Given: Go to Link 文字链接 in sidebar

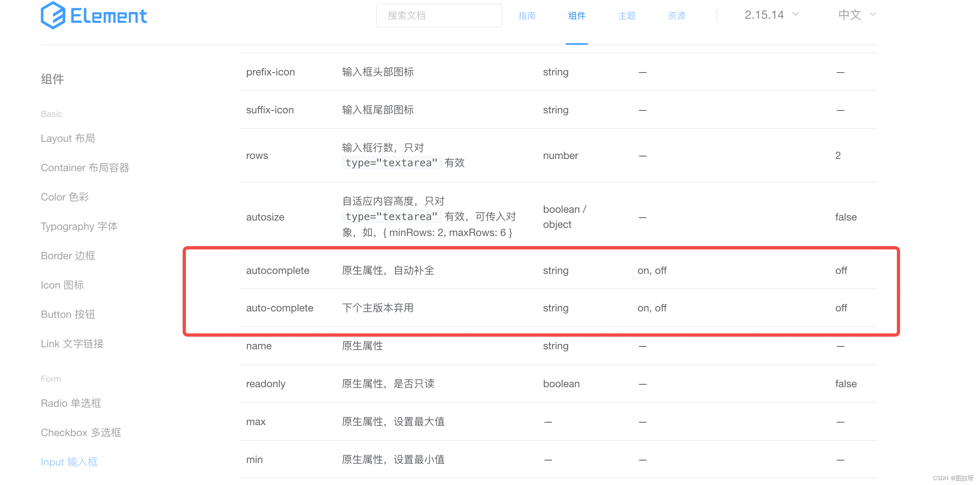Looking at the screenshot, I should click(x=72, y=344).
